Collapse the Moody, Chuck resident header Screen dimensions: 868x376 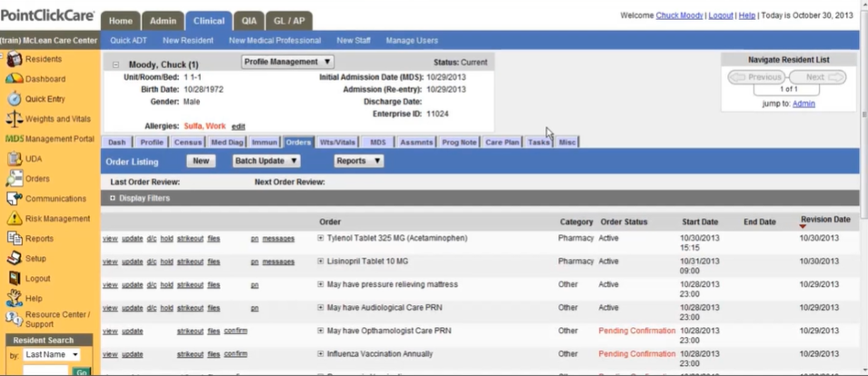pos(115,65)
